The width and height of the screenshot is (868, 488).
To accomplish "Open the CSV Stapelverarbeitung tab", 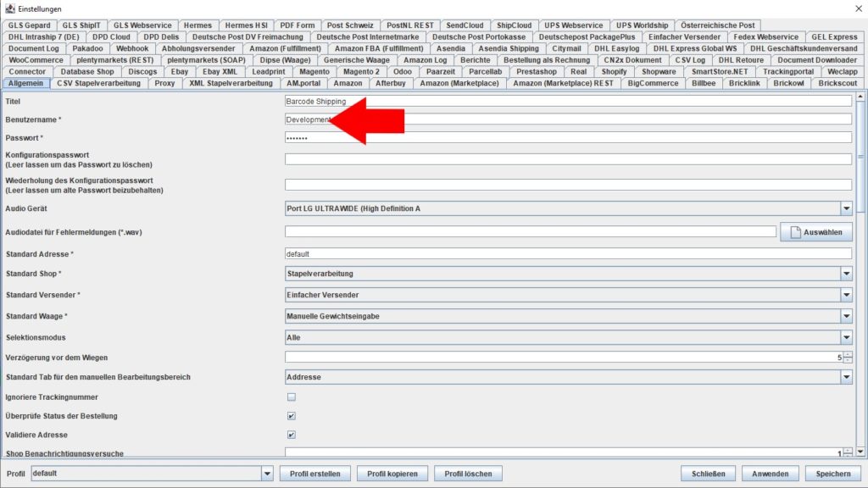I will click(98, 83).
